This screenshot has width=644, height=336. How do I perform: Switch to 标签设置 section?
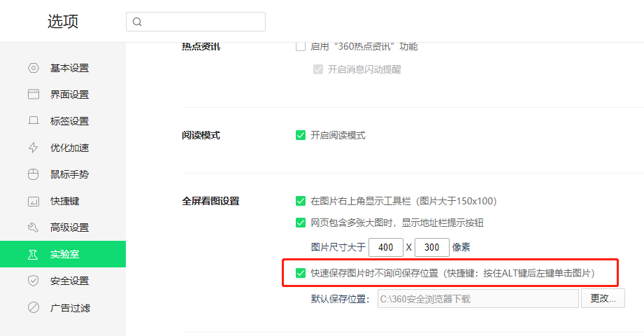click(63, 121)
